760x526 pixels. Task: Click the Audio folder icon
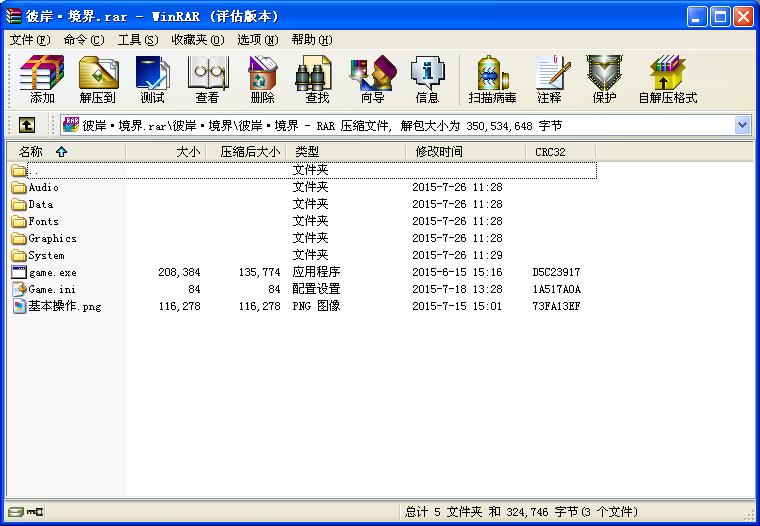(19, 188)
